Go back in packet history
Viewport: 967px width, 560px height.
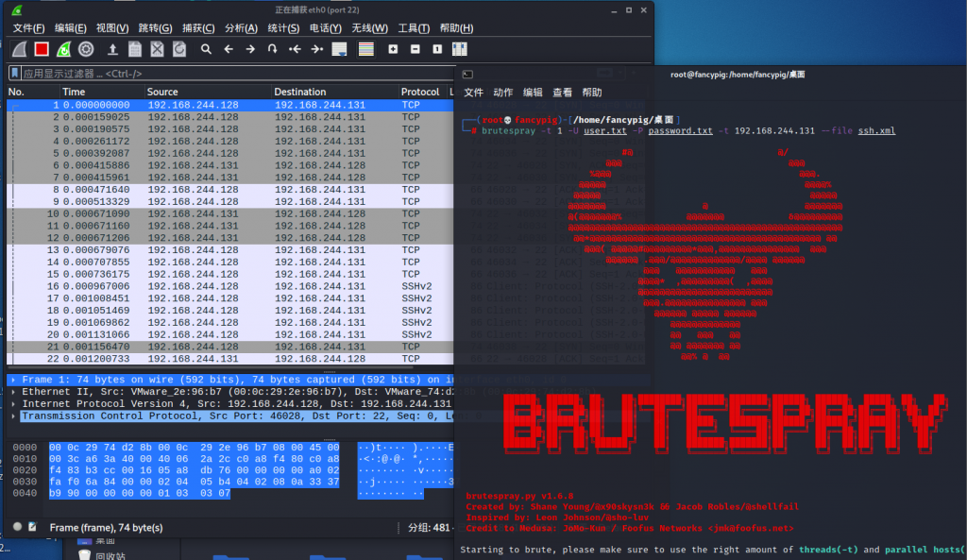(229, 49)
